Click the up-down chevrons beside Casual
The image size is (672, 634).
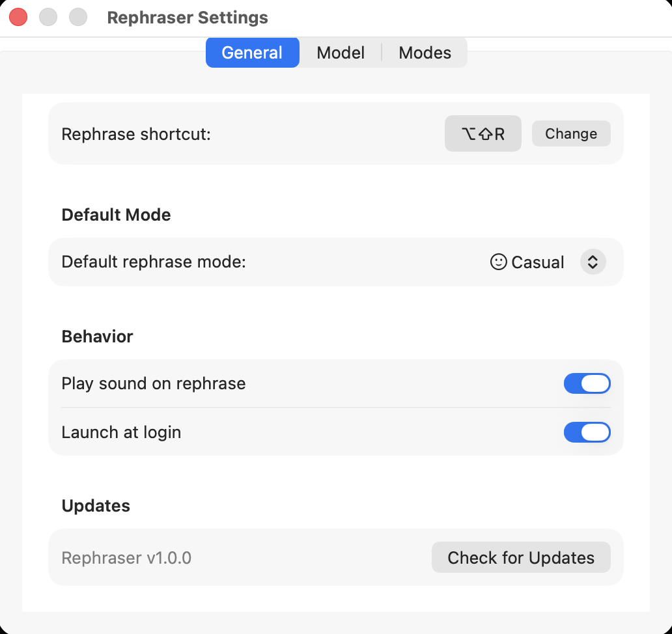[x=592, y=262]
